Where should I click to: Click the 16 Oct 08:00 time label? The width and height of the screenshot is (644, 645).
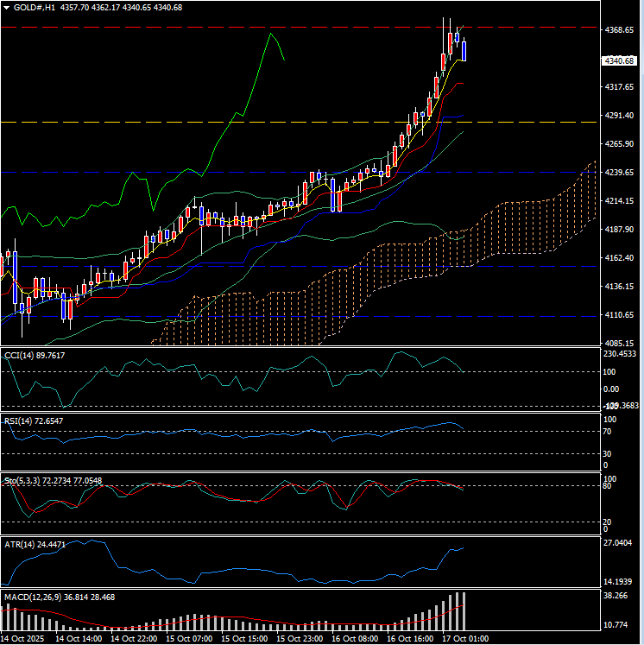[x=355, y=639]
